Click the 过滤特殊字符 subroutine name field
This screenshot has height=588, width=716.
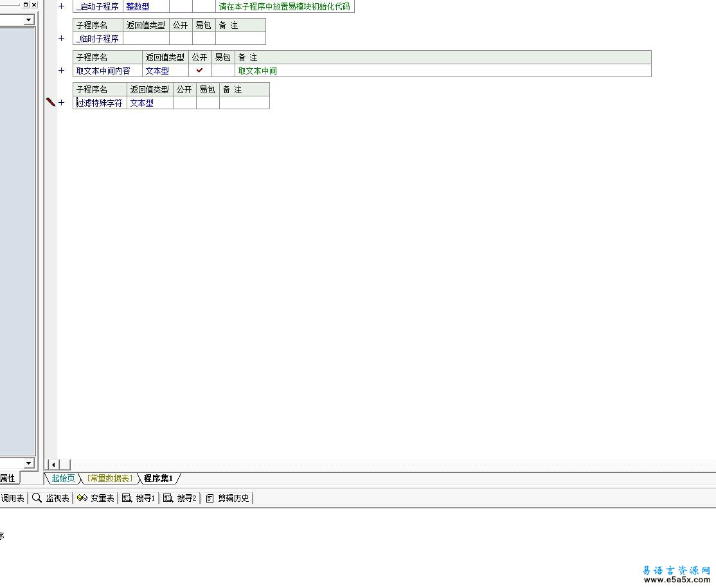pyautogui.click(x=100, y=103)
